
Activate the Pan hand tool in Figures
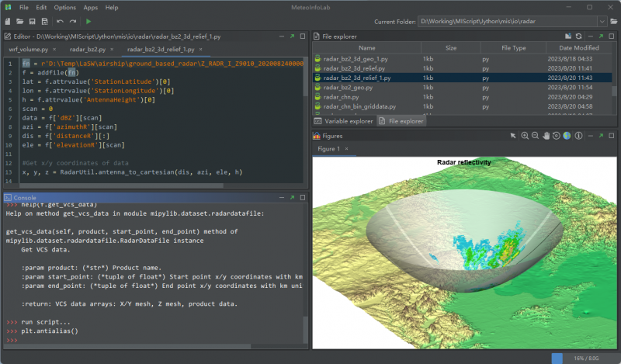tap(546, 136)
